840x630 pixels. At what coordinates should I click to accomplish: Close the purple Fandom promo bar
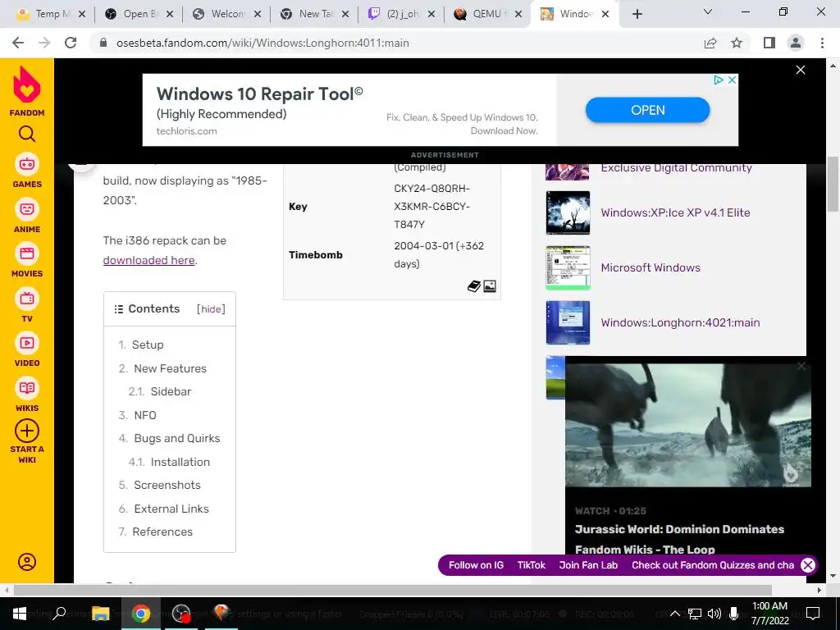808,565
